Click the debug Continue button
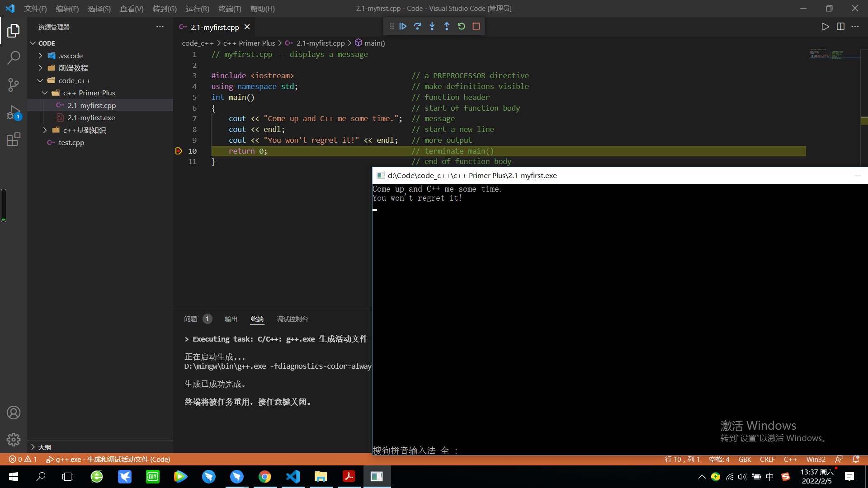868x488 pixels. (403, 26)
